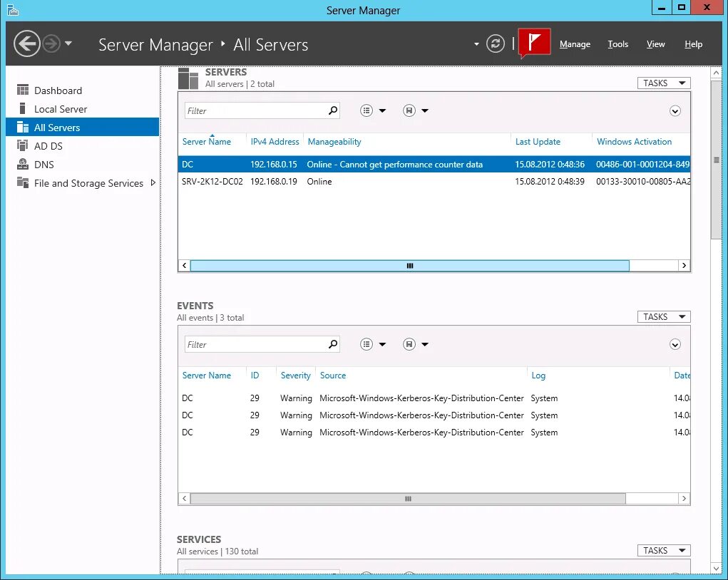
Task: Open Events criteria list options icon
Action: 366,344
